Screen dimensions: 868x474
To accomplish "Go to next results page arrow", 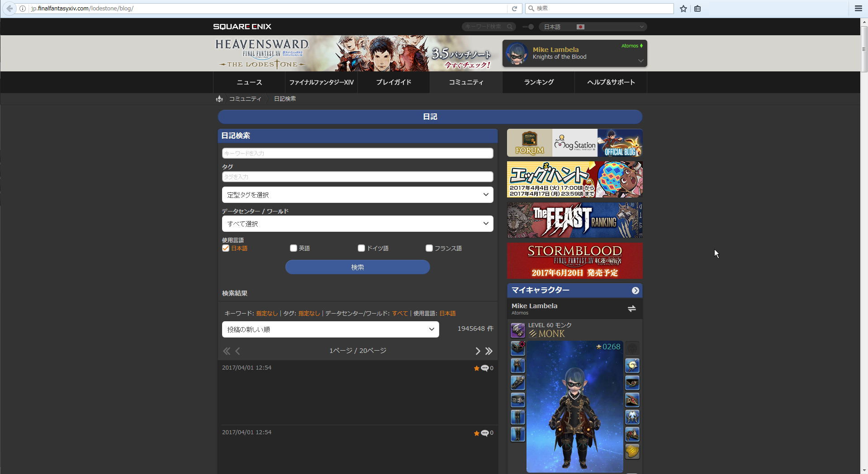I will pos(478,351).
